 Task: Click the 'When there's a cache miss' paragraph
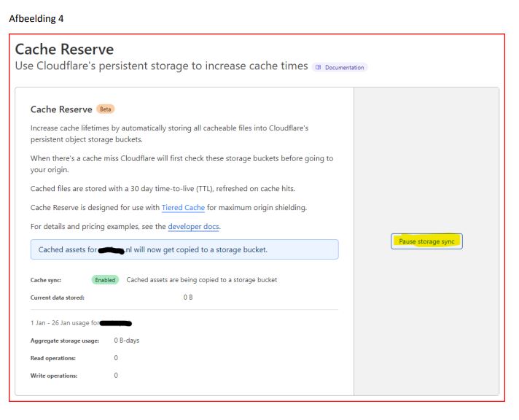[182, 164]
